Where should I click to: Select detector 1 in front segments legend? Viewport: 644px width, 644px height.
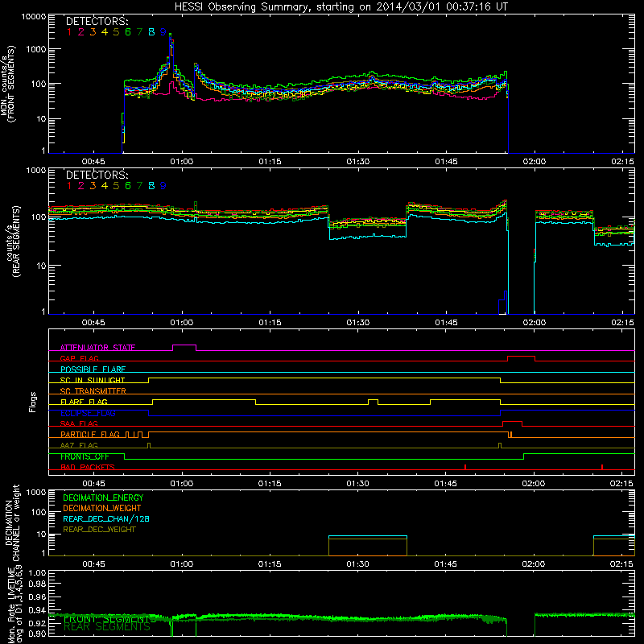pyautogui.click(x=69, y=32)
